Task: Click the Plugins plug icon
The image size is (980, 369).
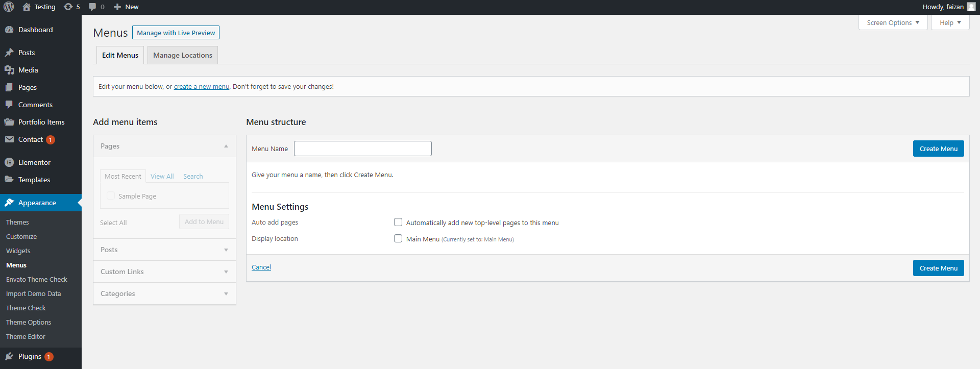Action: [9, 356]
